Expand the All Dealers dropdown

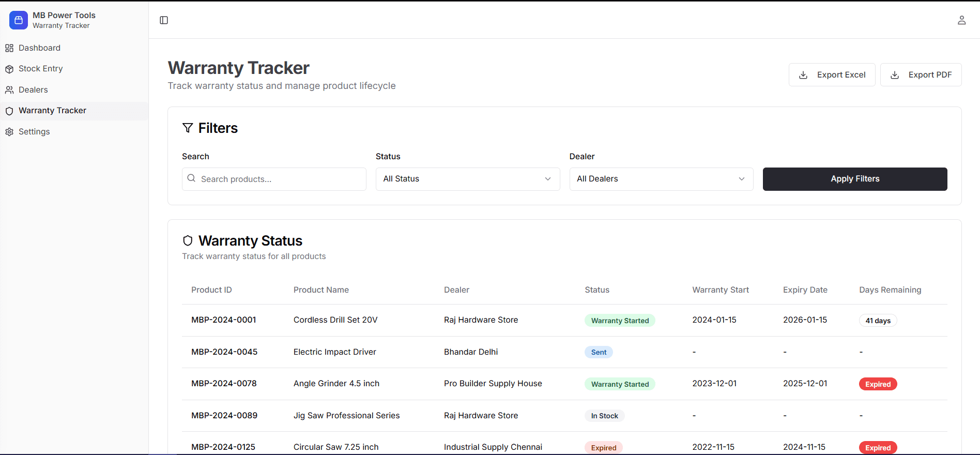661,179
